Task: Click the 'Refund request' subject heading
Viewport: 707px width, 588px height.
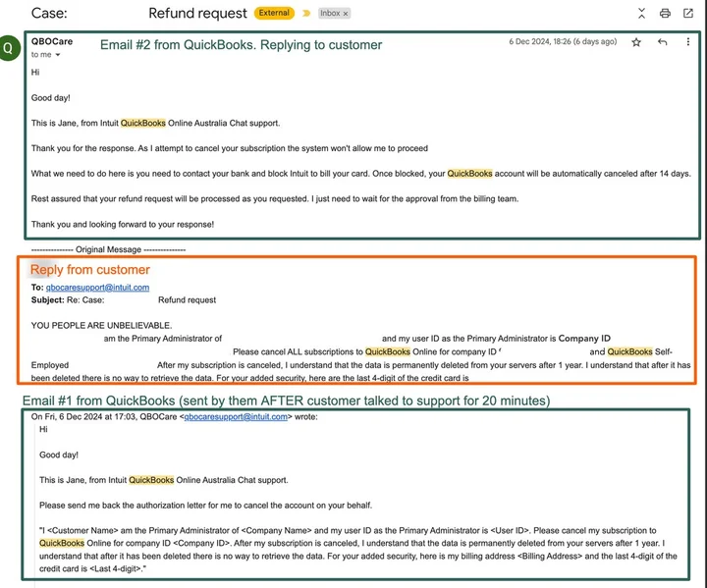Action: 197,14
